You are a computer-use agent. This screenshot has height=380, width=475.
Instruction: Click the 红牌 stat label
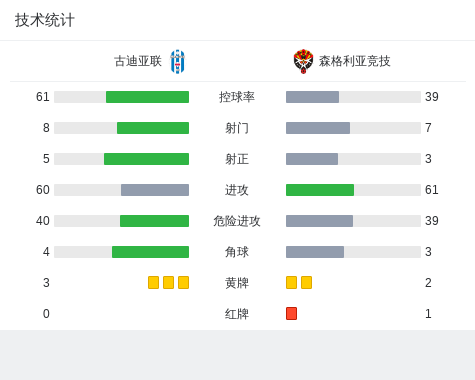(237, 314)
